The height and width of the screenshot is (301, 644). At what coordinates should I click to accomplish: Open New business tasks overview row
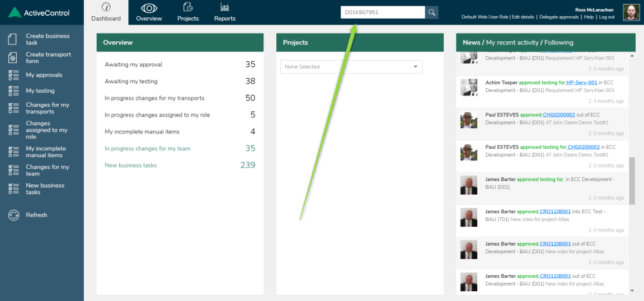pos(180,165)
